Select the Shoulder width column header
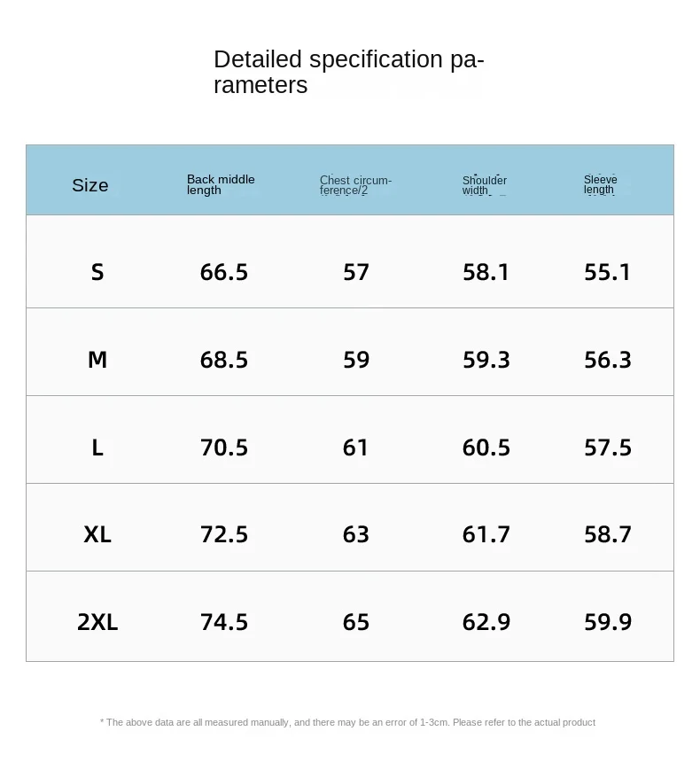Screen dimensions: 700x770 click(484, 185)
